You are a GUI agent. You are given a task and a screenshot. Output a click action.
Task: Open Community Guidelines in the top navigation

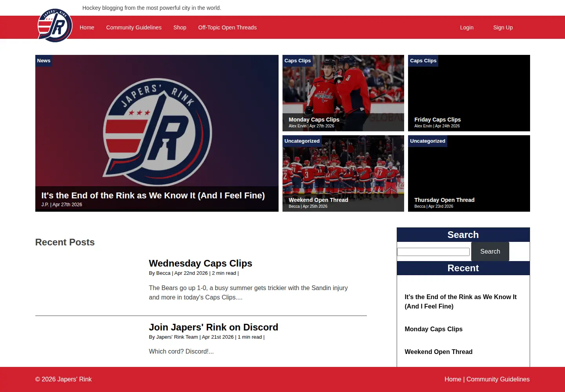coord(134,27)
